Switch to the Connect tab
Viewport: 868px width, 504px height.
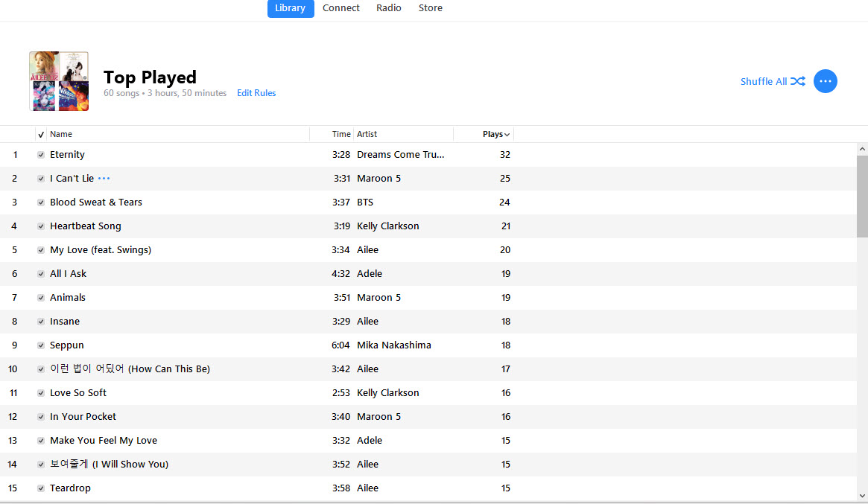(x=340, y=8)
